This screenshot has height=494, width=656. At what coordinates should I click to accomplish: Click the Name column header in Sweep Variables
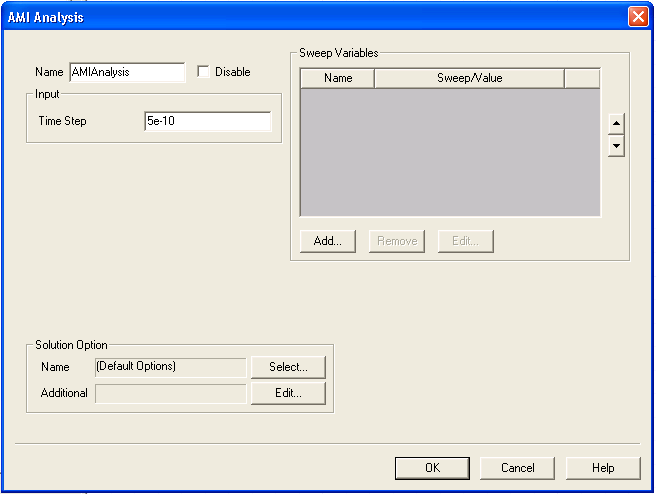(338, 78)
